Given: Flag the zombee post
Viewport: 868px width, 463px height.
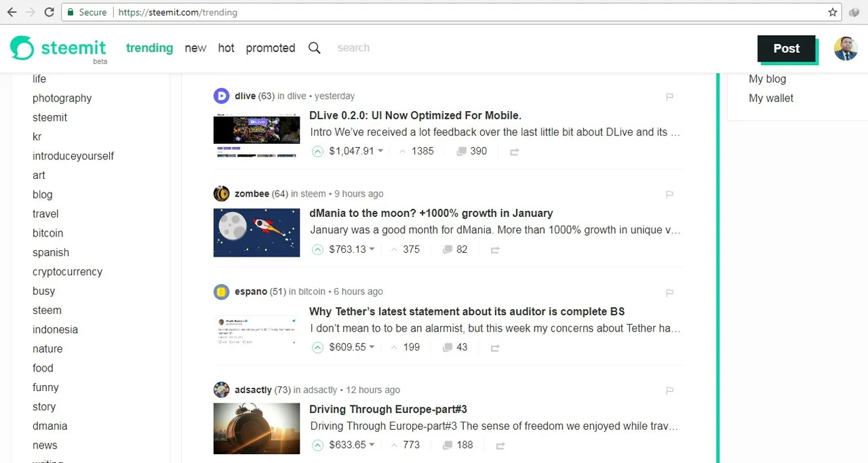Looking at the screenshot, I should [669, 195].
